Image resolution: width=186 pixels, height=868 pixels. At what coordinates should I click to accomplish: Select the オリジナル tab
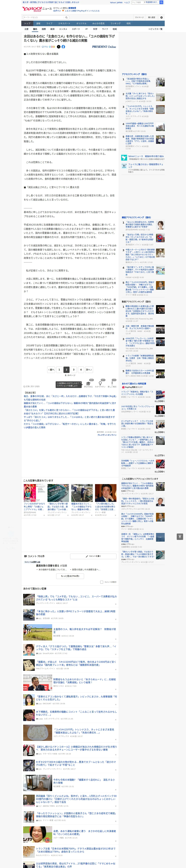81,24
